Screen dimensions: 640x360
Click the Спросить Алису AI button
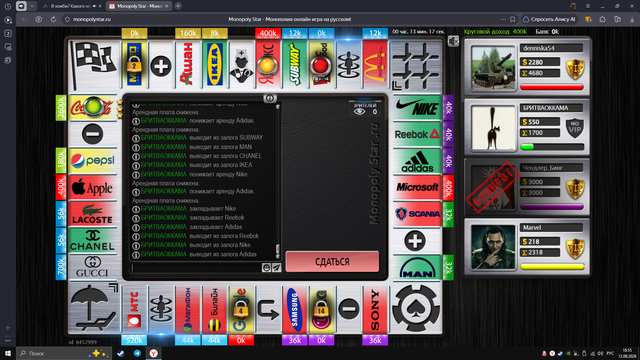(x=549, y=19)
